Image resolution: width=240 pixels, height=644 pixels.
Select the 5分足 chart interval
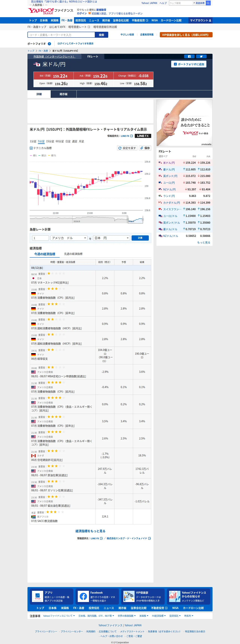[x=41, y=141]
